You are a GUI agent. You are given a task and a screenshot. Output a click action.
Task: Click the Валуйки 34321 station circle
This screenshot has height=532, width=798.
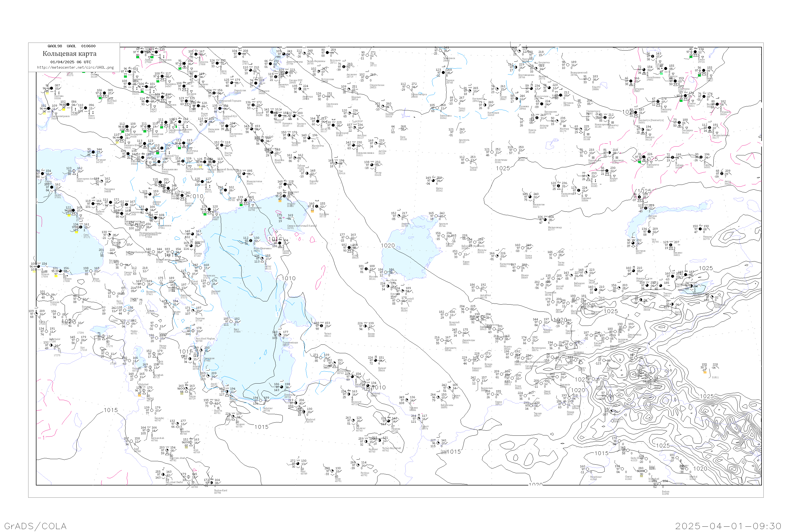coord(105,93)
